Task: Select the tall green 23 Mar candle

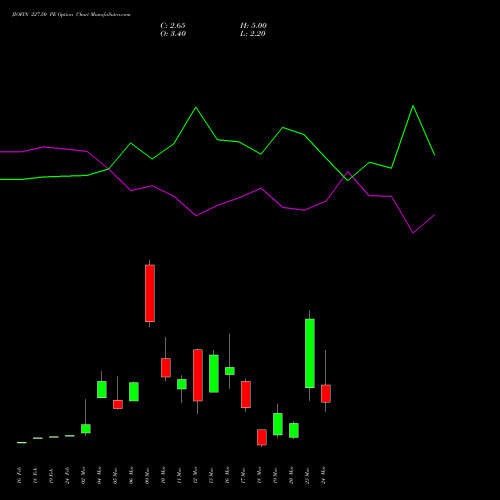Action: point(310,353)
